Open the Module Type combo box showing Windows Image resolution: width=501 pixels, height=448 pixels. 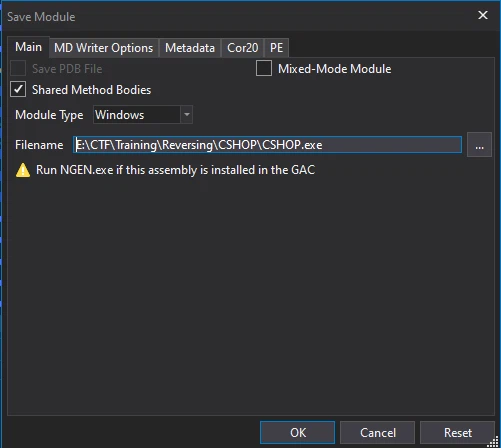(143, 115)
